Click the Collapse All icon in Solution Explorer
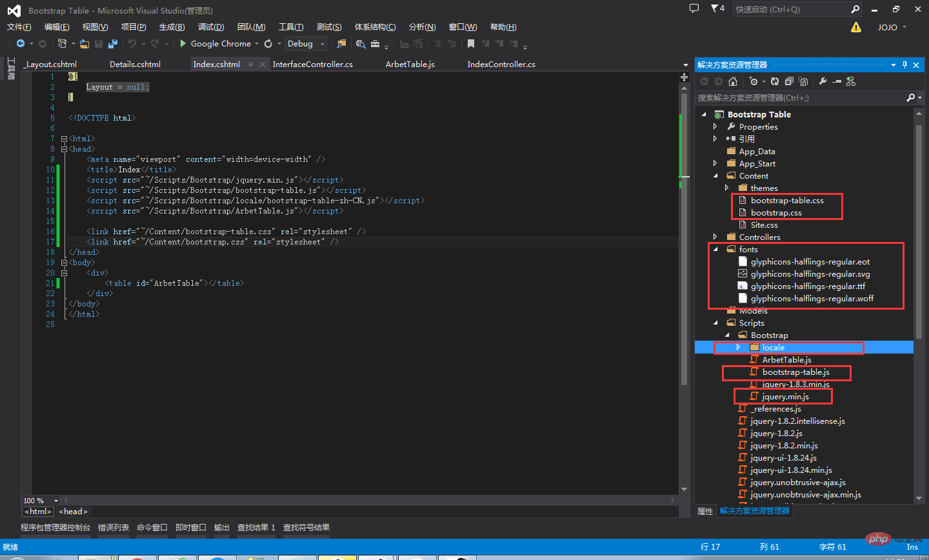This screenshot has height=560, width=929. tap(789, 81)
